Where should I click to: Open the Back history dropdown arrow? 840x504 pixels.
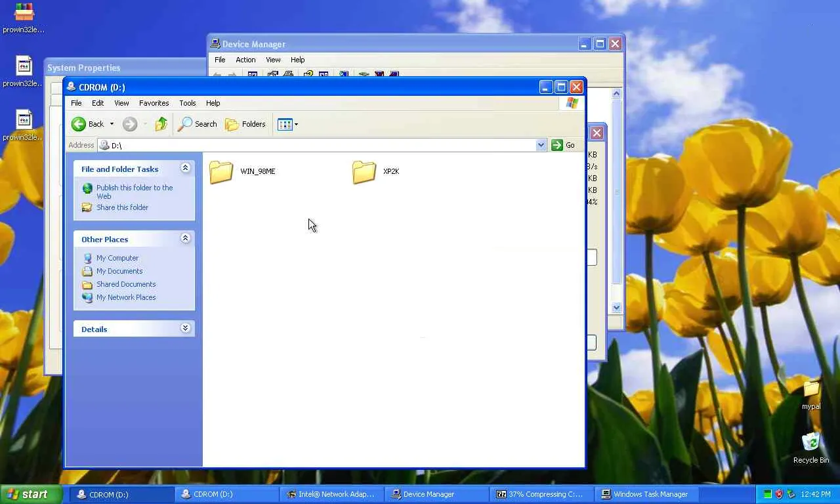112,124
